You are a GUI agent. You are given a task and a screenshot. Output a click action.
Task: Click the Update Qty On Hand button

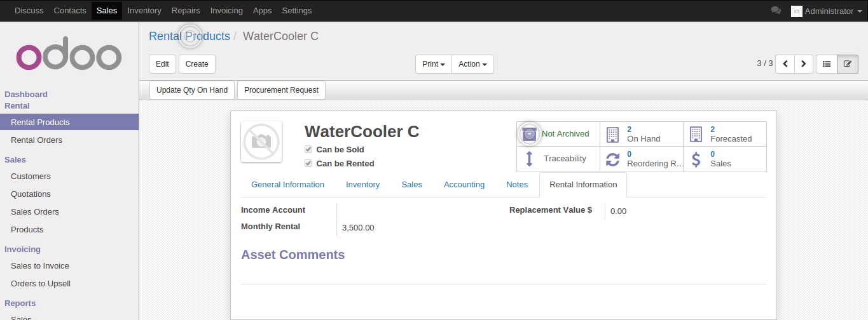coord(192,90)
